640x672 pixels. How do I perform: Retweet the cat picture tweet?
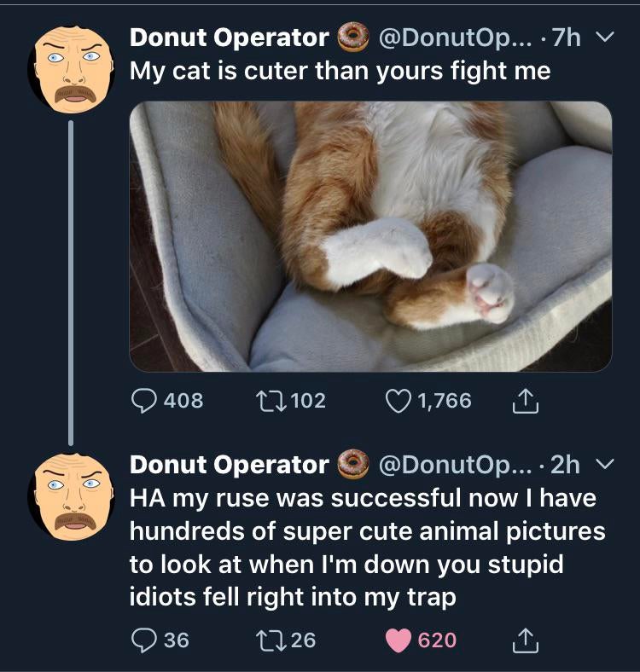click(x=272, y=400)
